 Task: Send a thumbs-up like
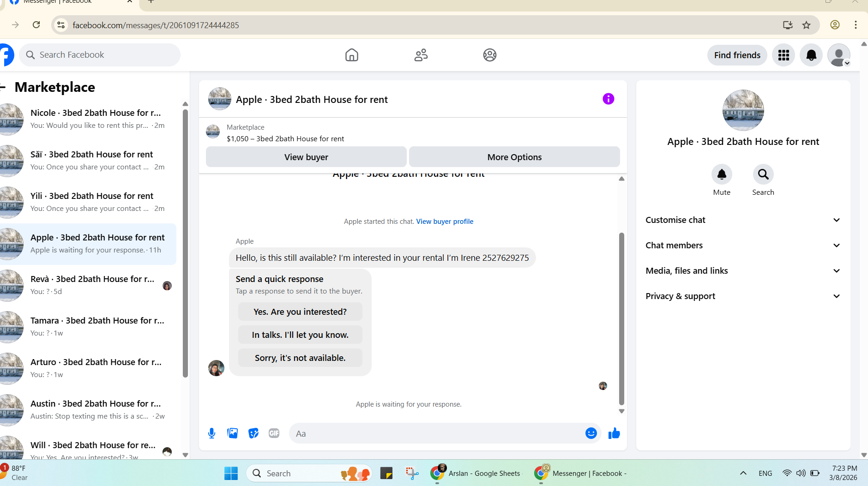614,433
